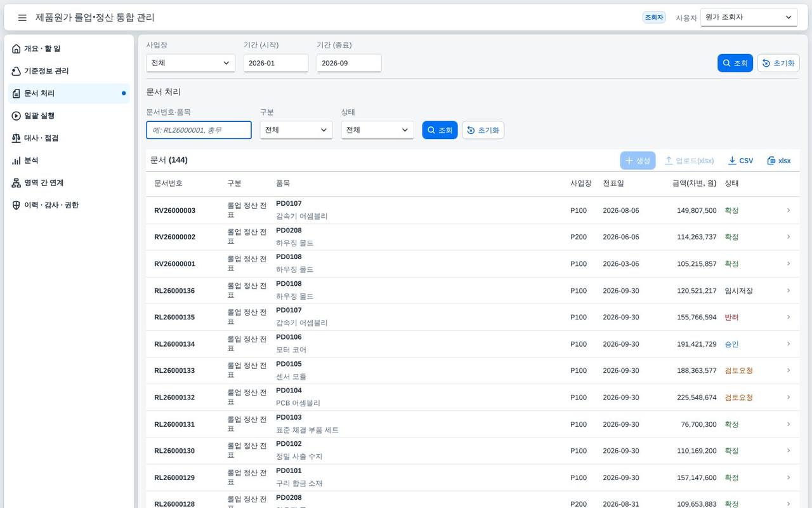Open the 상태 filter dropdown
The width and height of the screenshot is (812, 508).
click(x=377, y=130)
